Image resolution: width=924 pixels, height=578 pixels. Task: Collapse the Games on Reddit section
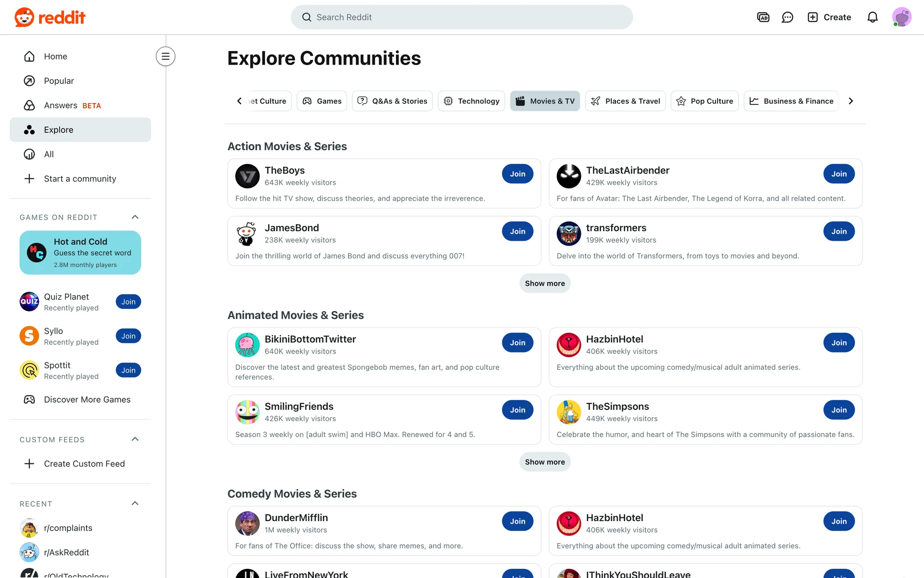click(135, 217)
